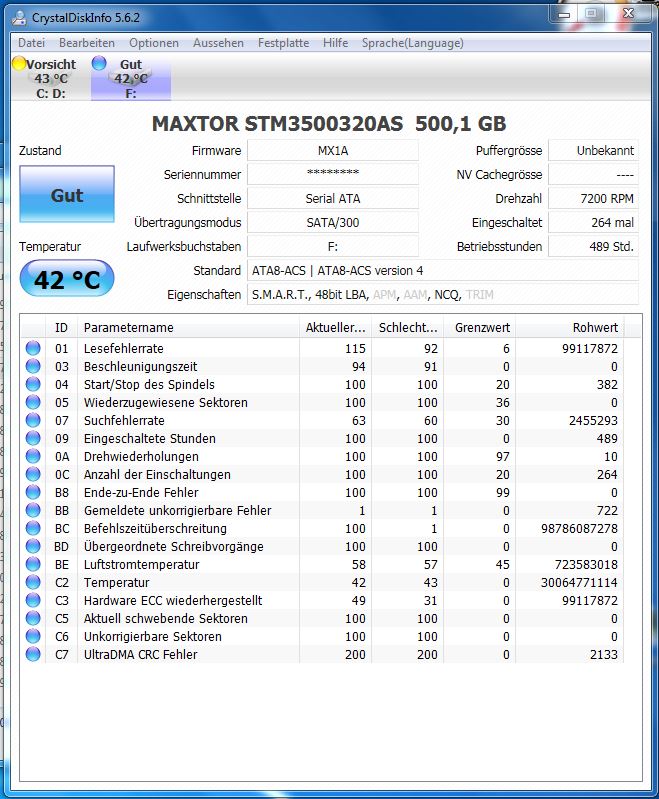Screen dimensions: 659x799
Task: Click the blue Gut health status button
Action: pos(67,194)
